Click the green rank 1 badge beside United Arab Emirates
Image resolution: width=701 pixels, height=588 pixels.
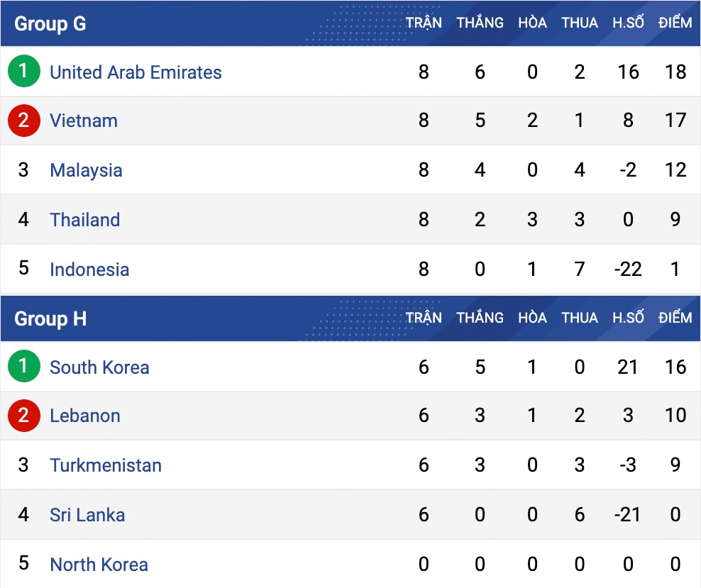[24, 72]
